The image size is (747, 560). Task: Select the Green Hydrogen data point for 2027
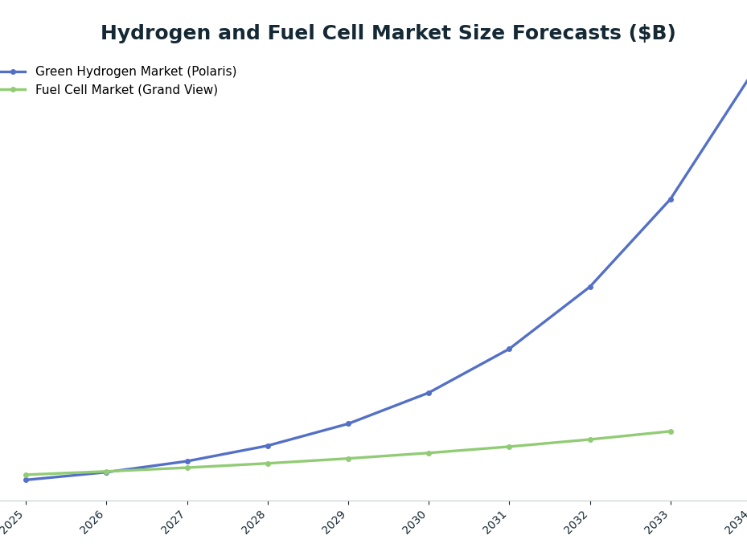pos(187,461)
